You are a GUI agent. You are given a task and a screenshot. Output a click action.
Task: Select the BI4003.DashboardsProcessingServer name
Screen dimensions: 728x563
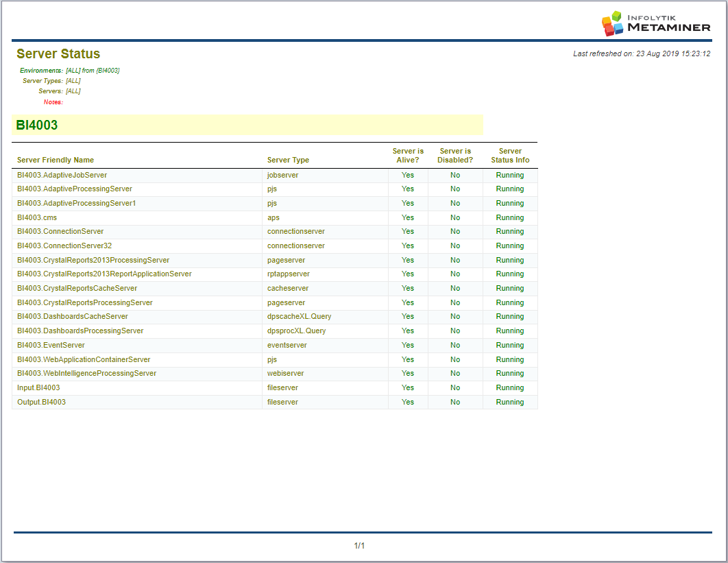pyautogui.click(x=80, y=331)
